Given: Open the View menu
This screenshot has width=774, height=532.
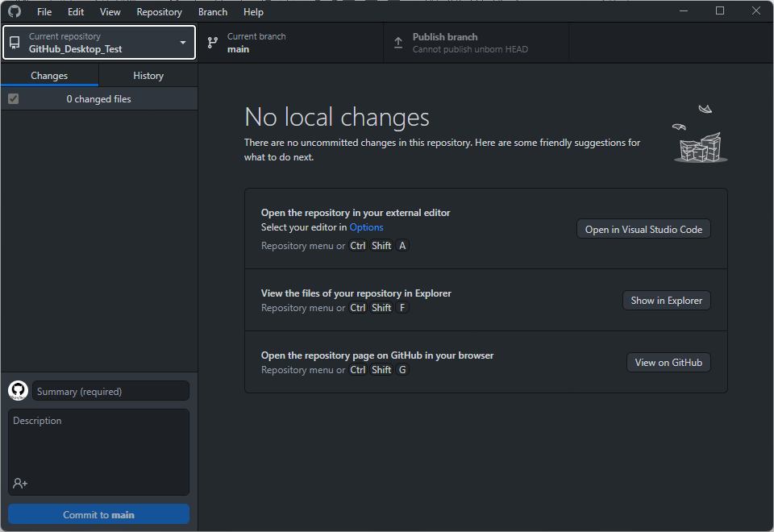Looking at the screenshot, I should click(110, 11).
